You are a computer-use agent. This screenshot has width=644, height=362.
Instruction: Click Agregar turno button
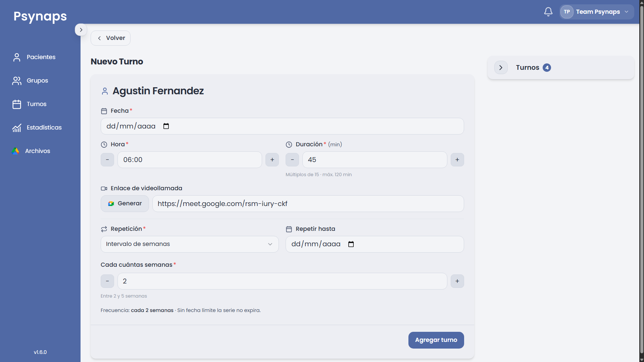(436, 340)
